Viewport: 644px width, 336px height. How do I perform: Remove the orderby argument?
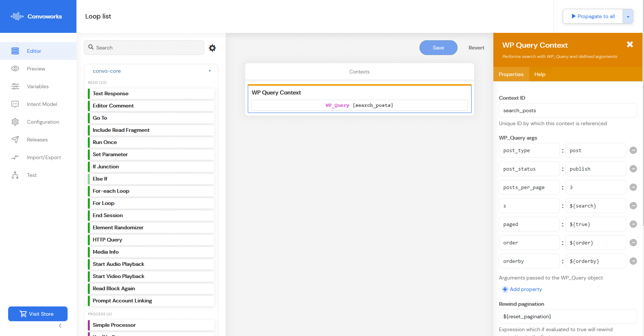[x=633, y=261]
